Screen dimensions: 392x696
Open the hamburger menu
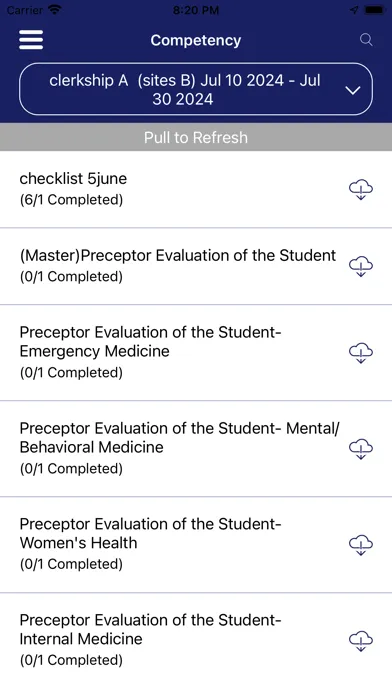coord(31,40)
